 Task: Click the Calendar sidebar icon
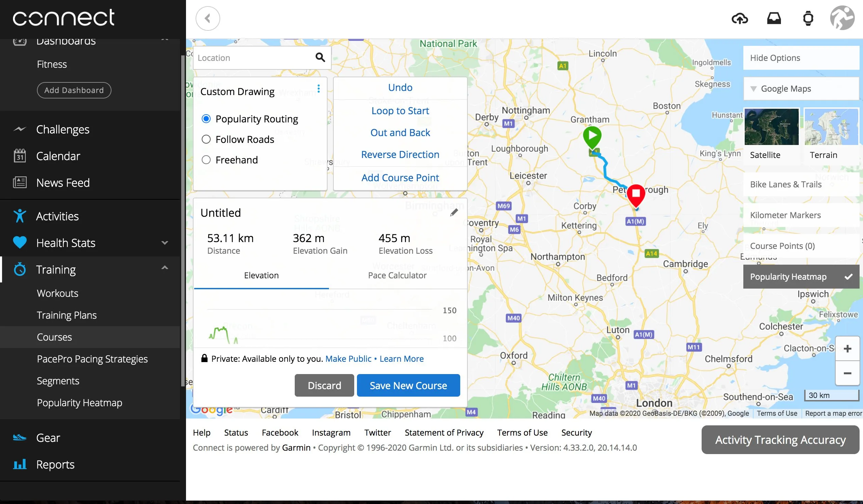tap(19, 156)
